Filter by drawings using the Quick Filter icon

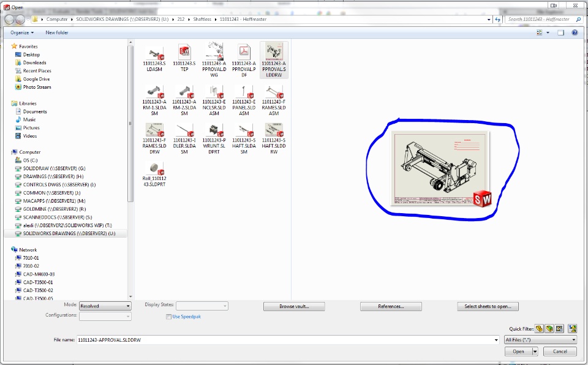click(x=559, y=329)
